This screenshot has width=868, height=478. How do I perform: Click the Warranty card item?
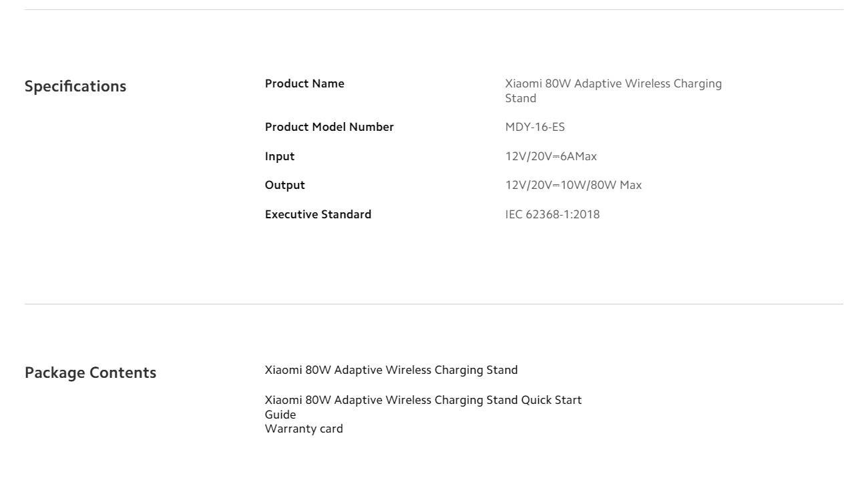pos(304,429)
